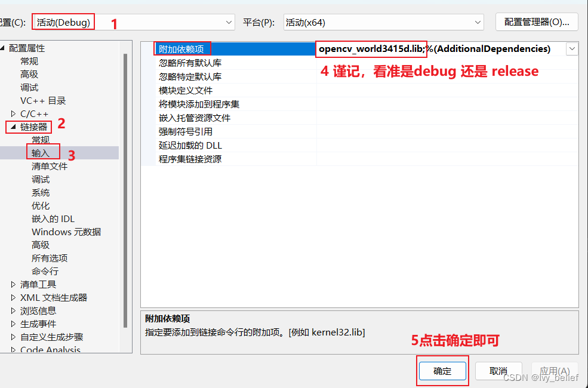The height and width of the screenshot is (388, 588).
Task: Click the 确定 button
Action: 442,371
